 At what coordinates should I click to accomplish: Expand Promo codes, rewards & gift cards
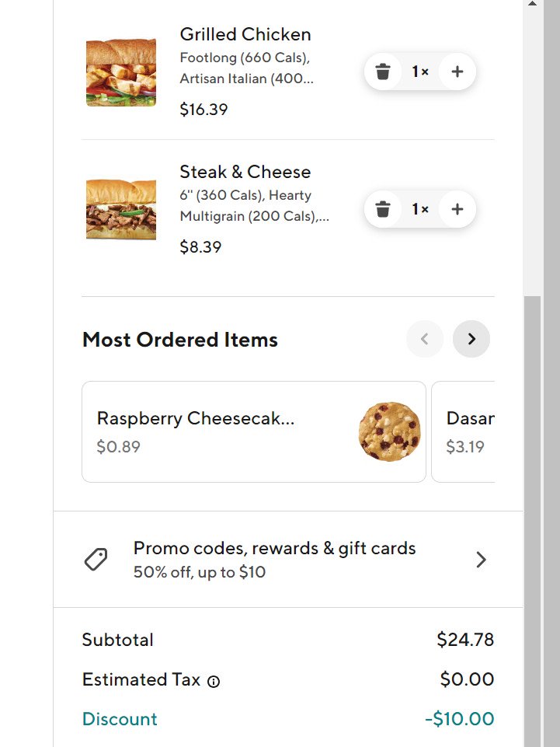point(288,560)
